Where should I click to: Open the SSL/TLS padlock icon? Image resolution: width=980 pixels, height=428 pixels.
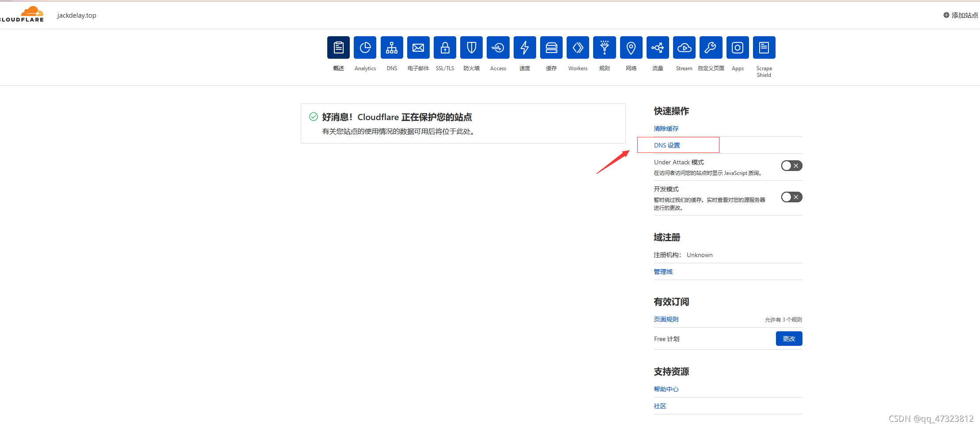[445, 47]
